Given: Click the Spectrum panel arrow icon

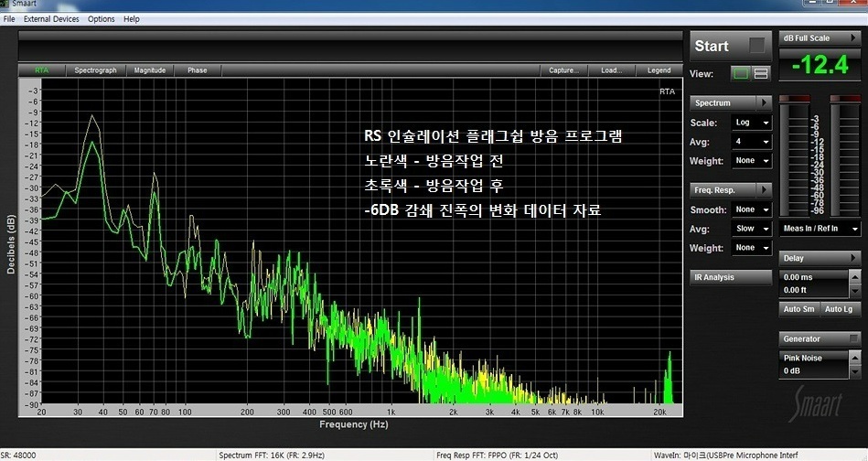Looking at the screenshot, I should tap(766, 102).
